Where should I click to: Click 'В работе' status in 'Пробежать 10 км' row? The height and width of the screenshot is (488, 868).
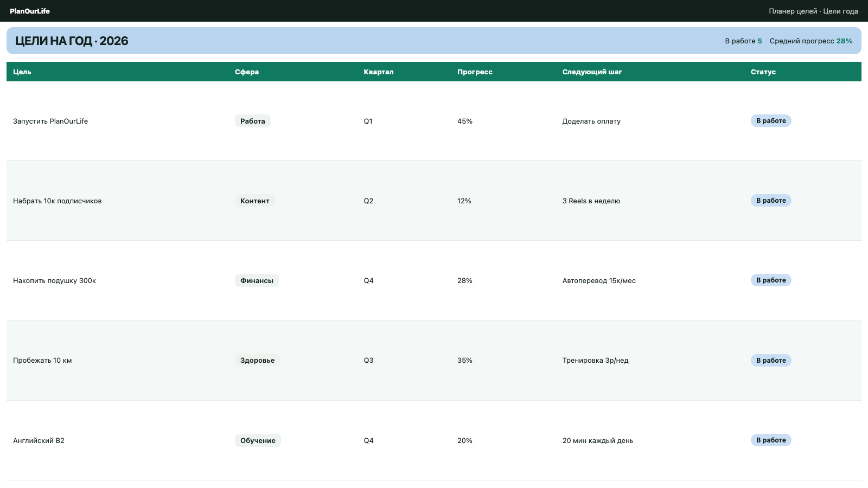tap(771, 360)
